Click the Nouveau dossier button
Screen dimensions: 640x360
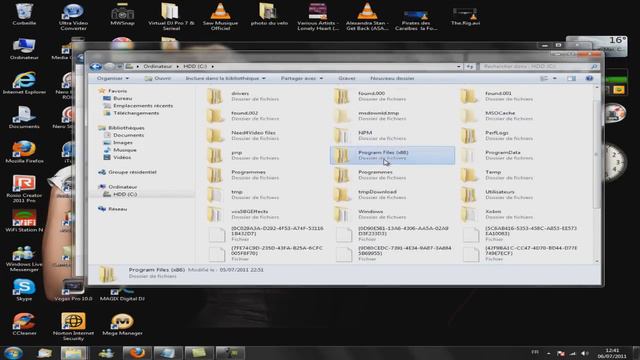pos(392,78)
